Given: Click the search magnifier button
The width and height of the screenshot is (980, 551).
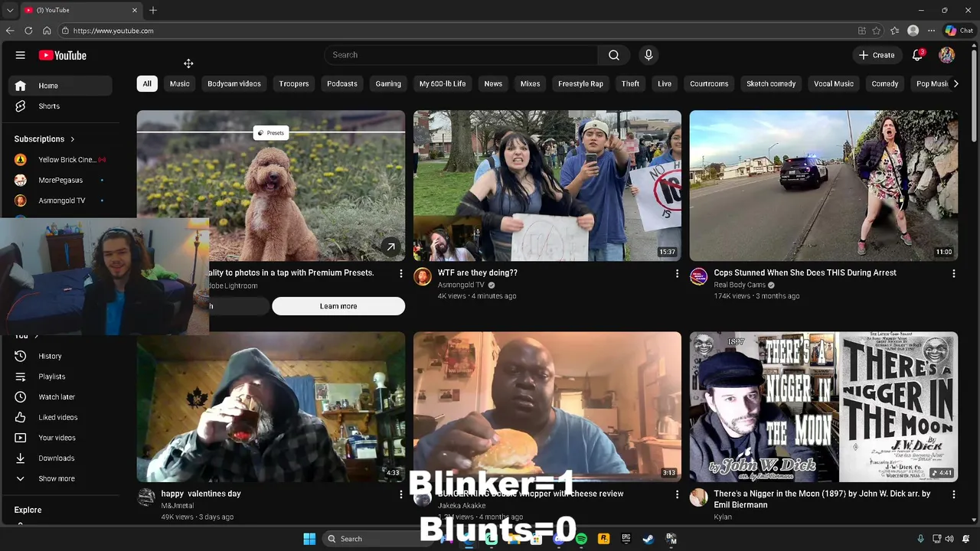Looking at the screenshot, I should tap(614, 55).
